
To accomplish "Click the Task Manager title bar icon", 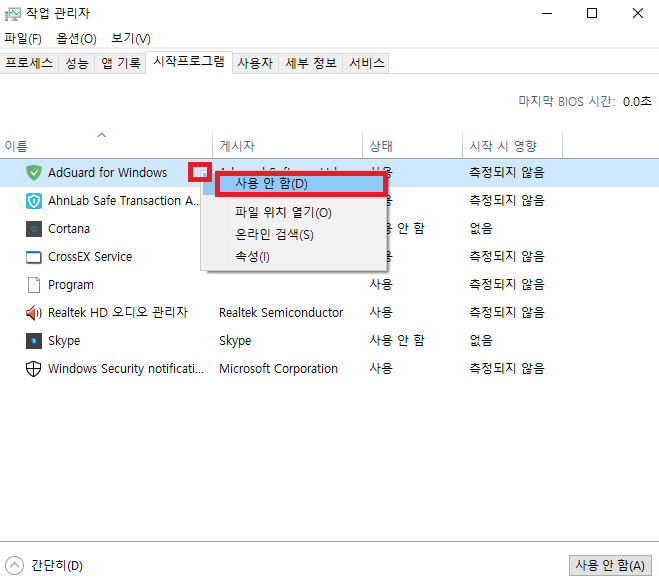I will (x=13, y=14).
